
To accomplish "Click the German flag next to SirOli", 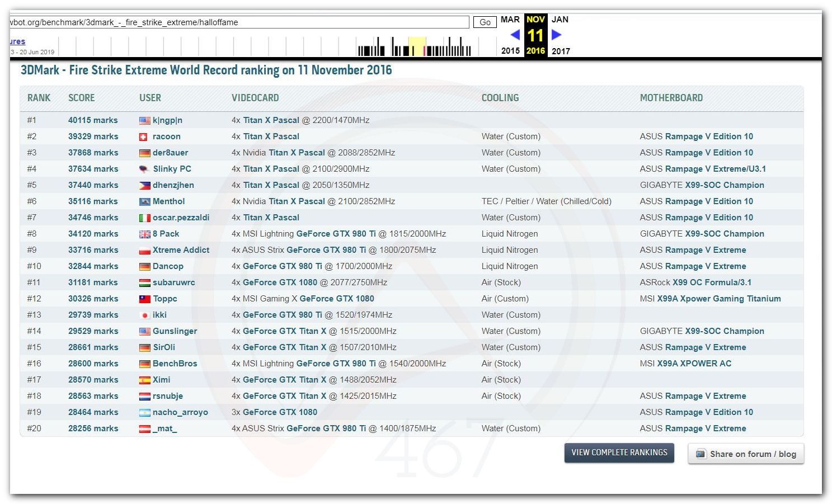I will pos(145,347).
